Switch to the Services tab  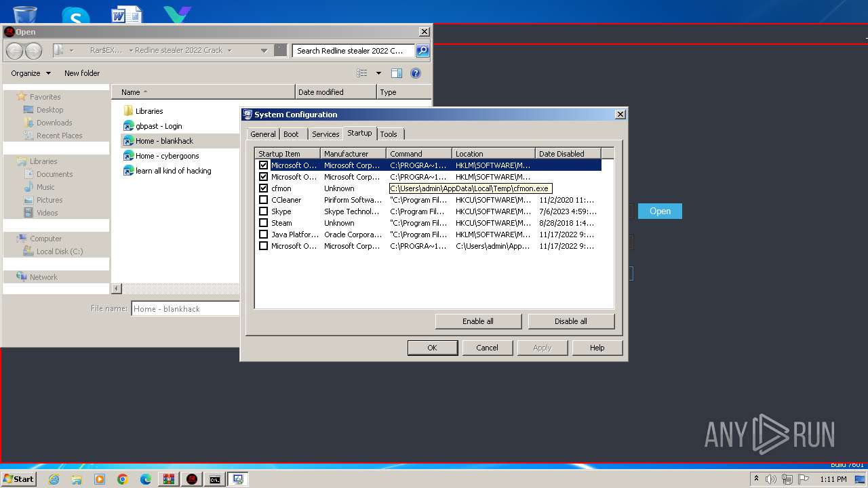[x=325, y=134]
